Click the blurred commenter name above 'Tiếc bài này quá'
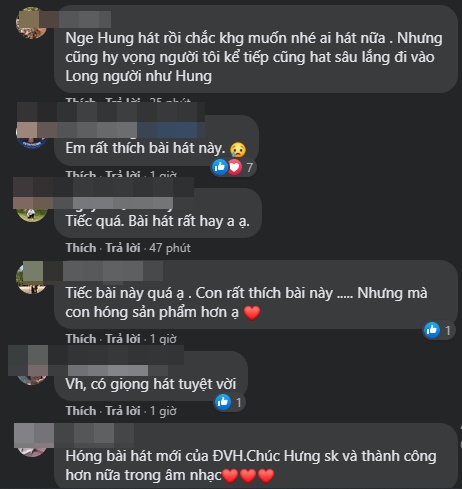 (x=113, y=271)
